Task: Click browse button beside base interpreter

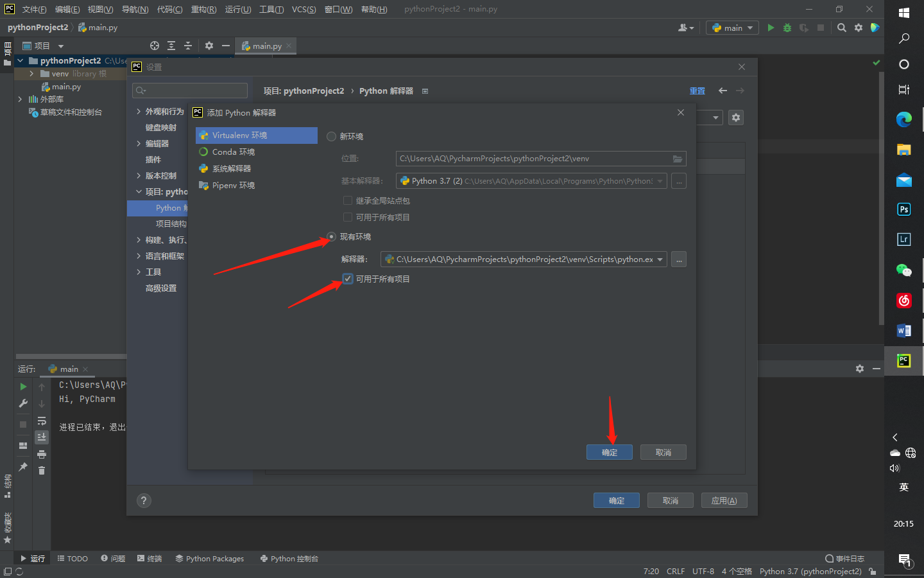Action: click(679, 181)
